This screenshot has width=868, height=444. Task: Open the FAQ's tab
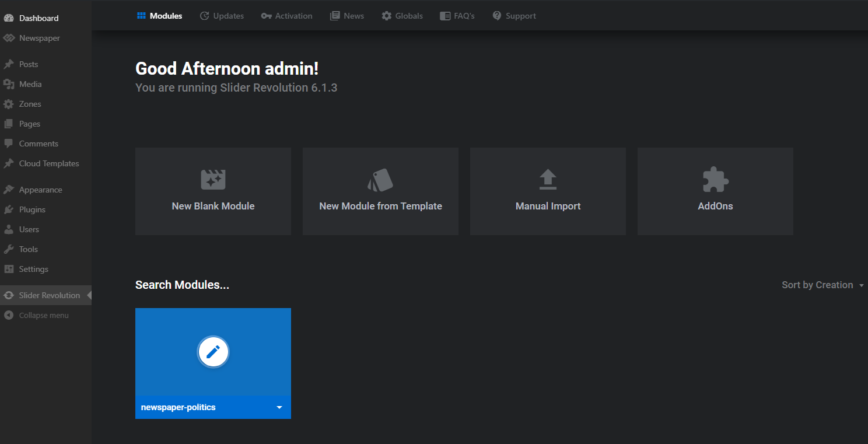click(x=457, y=16)
